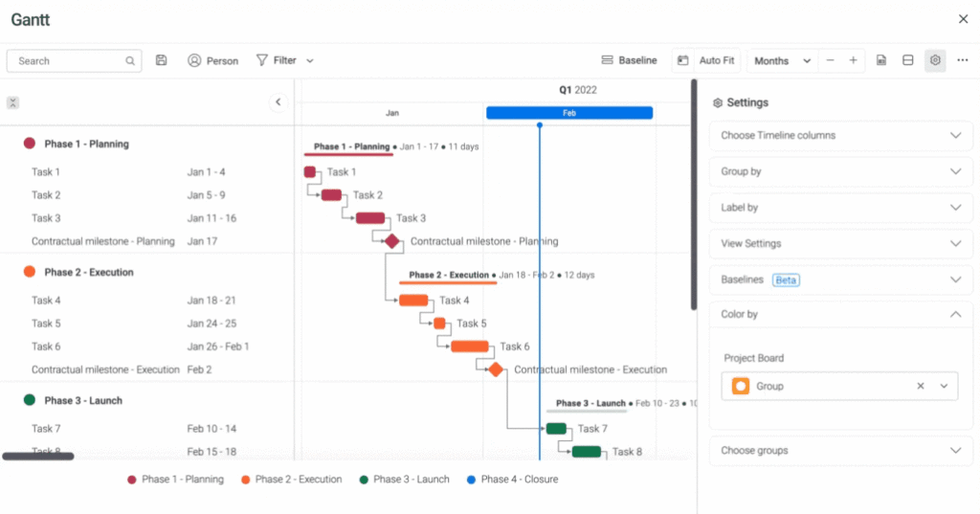Toggle Phase 1 - Planning legend item

point(175,480)
